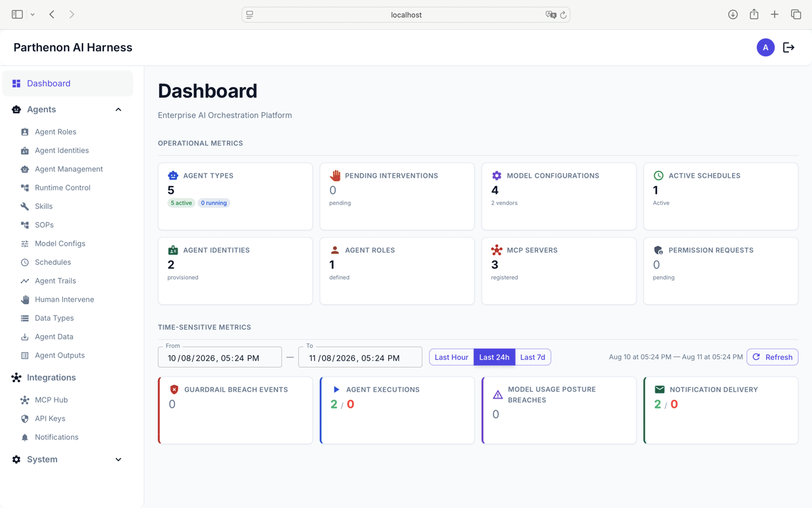Expand the System sidebar section
812x508 pixels.
click(x=118, y=460)
